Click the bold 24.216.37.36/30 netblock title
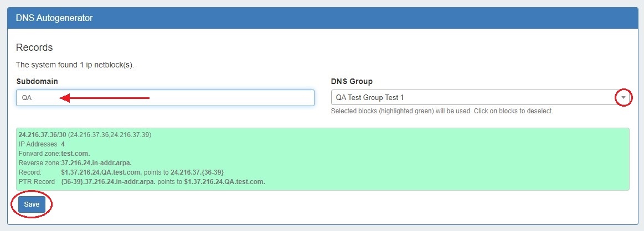The width and height of the screenshot is (644, 231). click(42, 135)
